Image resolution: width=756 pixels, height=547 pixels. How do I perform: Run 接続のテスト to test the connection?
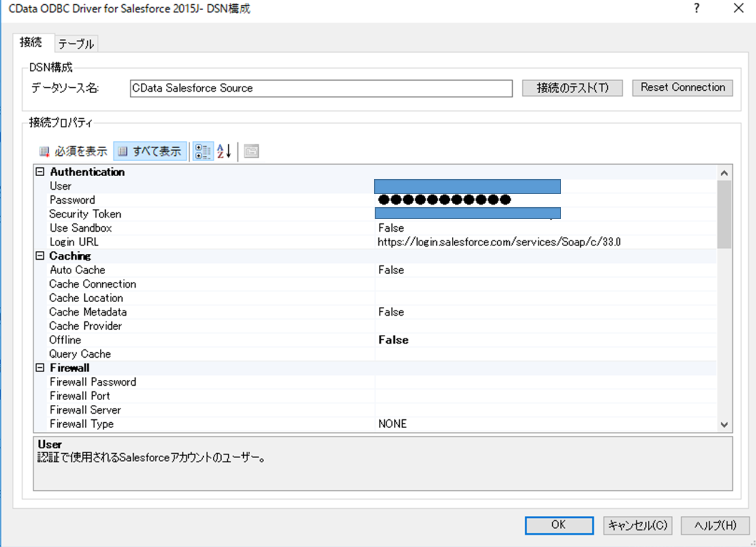pos(571,87)
